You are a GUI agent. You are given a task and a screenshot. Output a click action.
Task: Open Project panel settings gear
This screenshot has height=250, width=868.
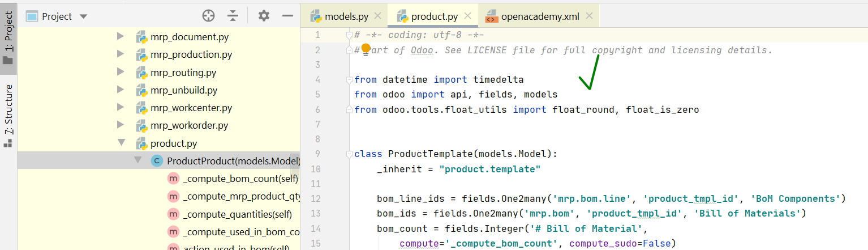coord(264,16)
